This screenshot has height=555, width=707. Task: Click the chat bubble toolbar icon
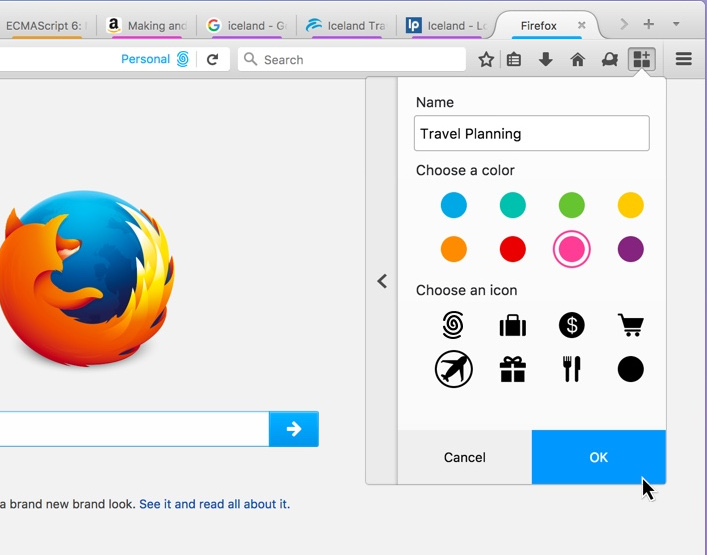610,60
